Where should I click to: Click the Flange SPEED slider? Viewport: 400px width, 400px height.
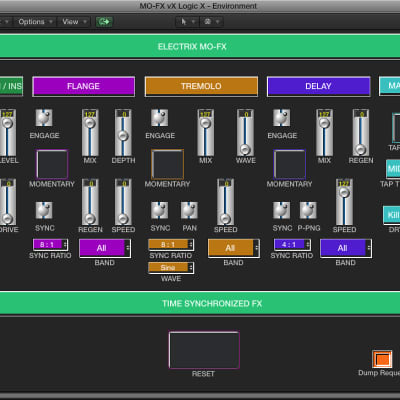(x=123, y=202)
